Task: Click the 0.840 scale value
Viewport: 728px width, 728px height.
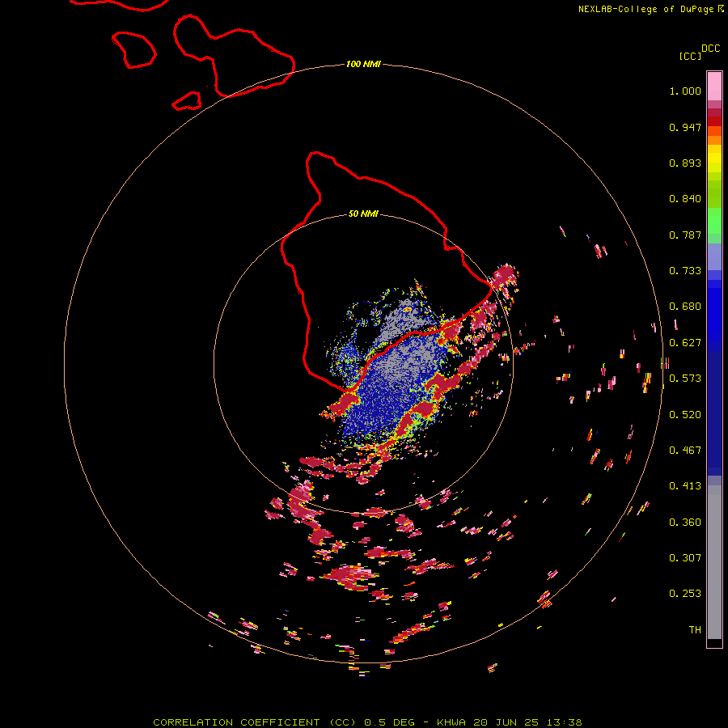Action: 685,199
